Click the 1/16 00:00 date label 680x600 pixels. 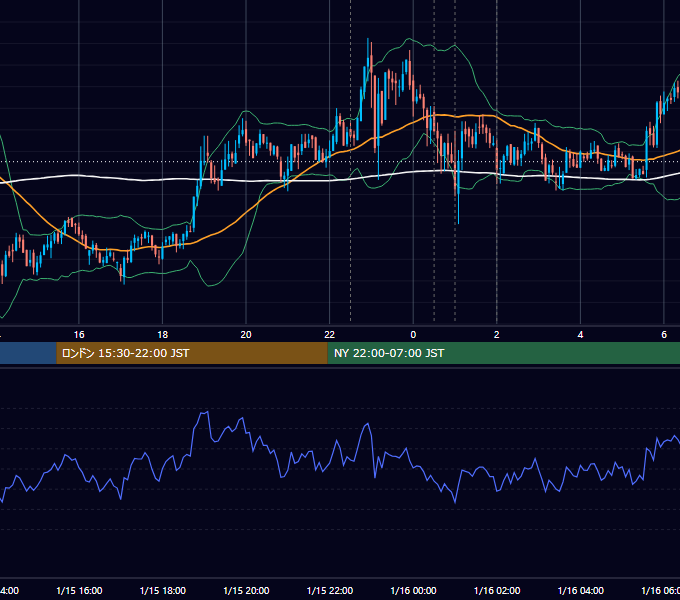point(413,590)
